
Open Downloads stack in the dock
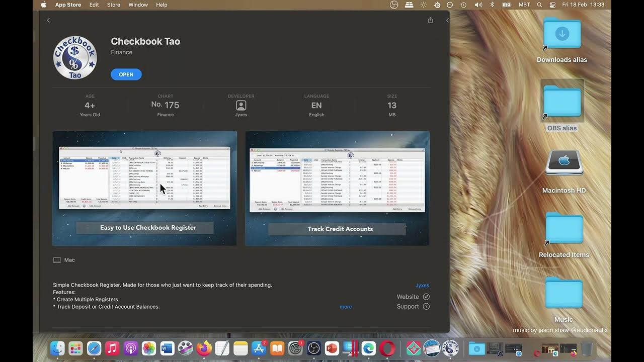(x=477, y=348)
